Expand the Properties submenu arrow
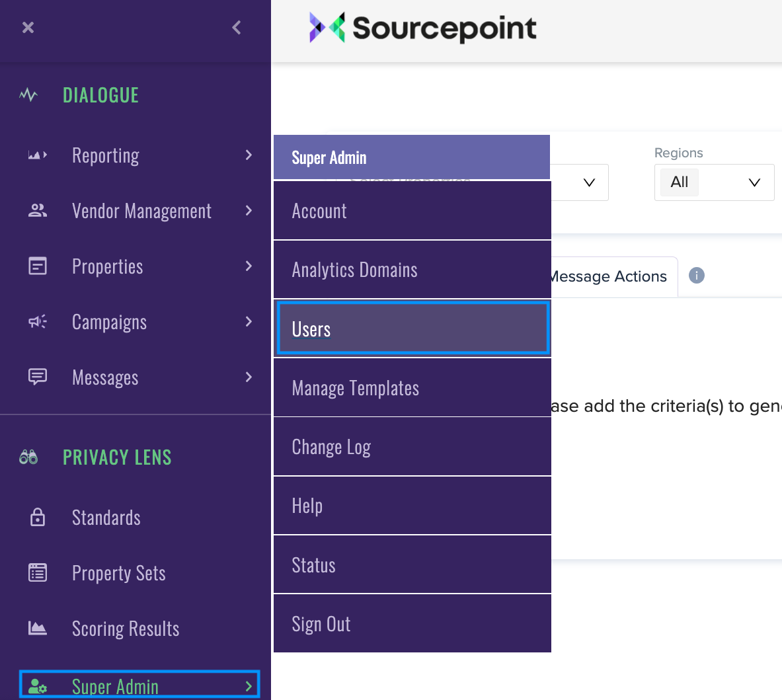782x700 pixels. click(x=249, y=266)
